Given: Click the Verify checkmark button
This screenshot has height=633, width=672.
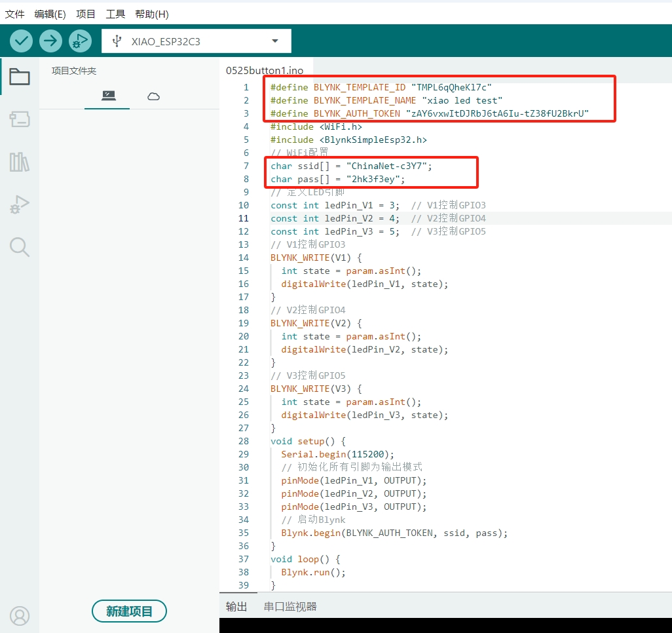Looking at the screenshot, I should tap(21, 41).
